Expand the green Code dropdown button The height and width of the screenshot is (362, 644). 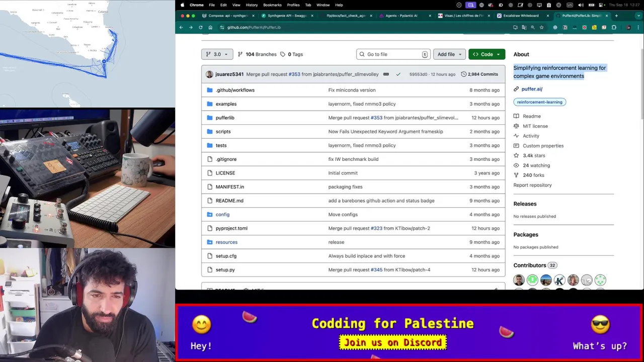point(487,54)
